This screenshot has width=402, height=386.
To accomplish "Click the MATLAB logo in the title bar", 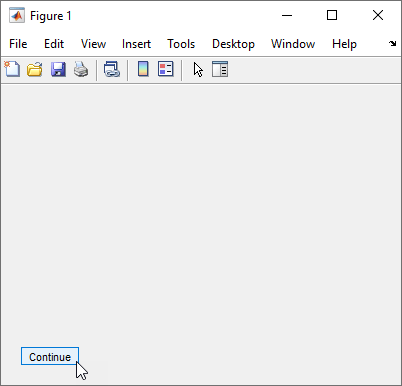I will pos(17,16).
